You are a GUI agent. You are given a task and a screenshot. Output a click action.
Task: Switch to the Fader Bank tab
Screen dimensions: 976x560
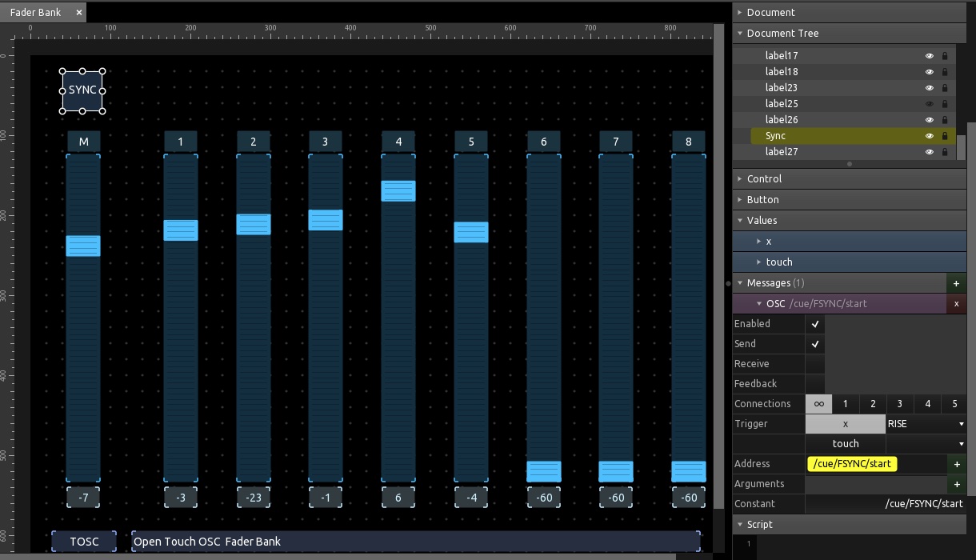pos(36,13)
